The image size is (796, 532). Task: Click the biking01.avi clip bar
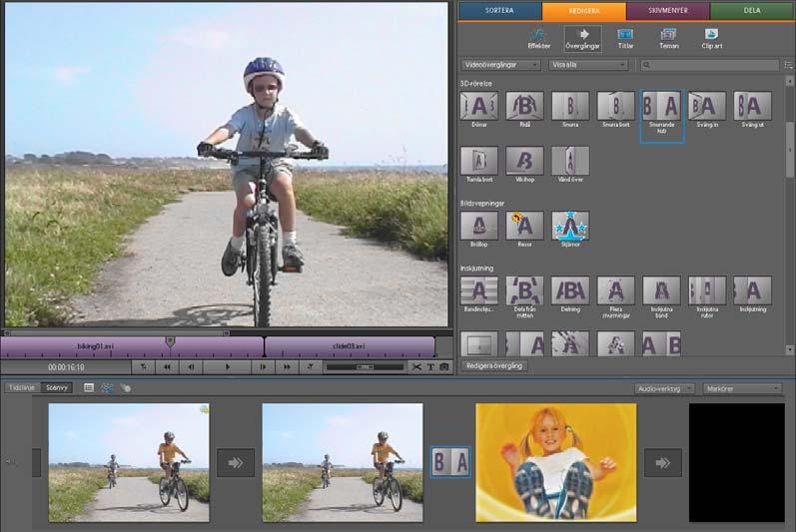(132, 347)
